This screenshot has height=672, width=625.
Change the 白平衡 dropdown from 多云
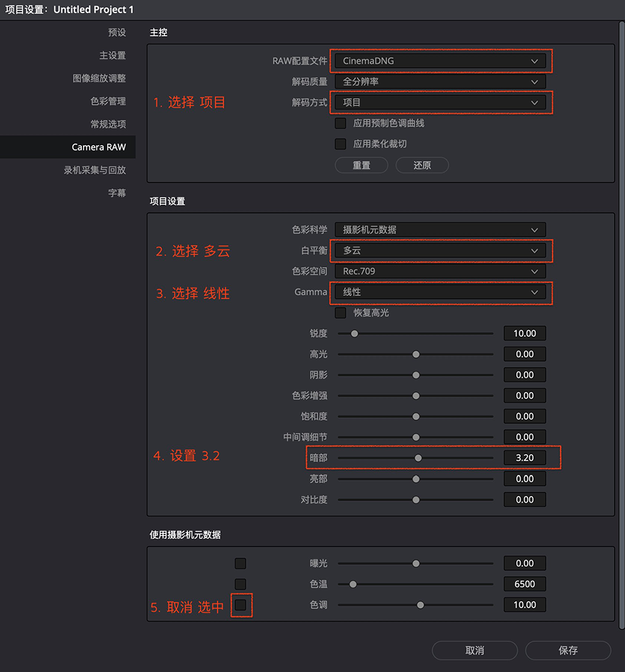tap(441, 250)
